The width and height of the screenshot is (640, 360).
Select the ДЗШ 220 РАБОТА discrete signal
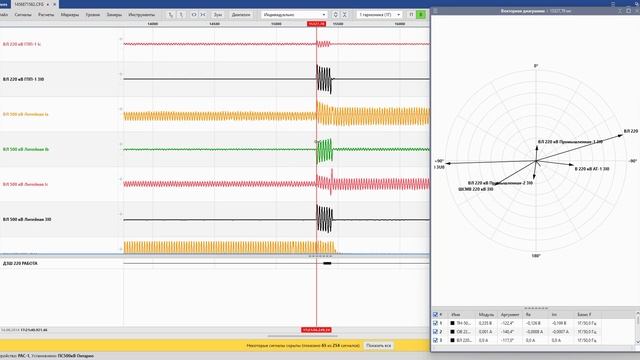pos(20,264)
